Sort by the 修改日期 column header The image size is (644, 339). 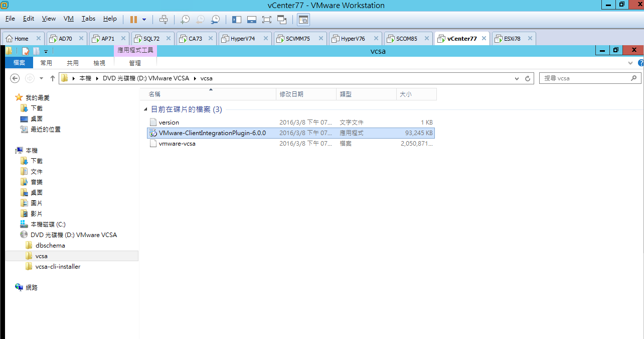[x=306, y=94]
